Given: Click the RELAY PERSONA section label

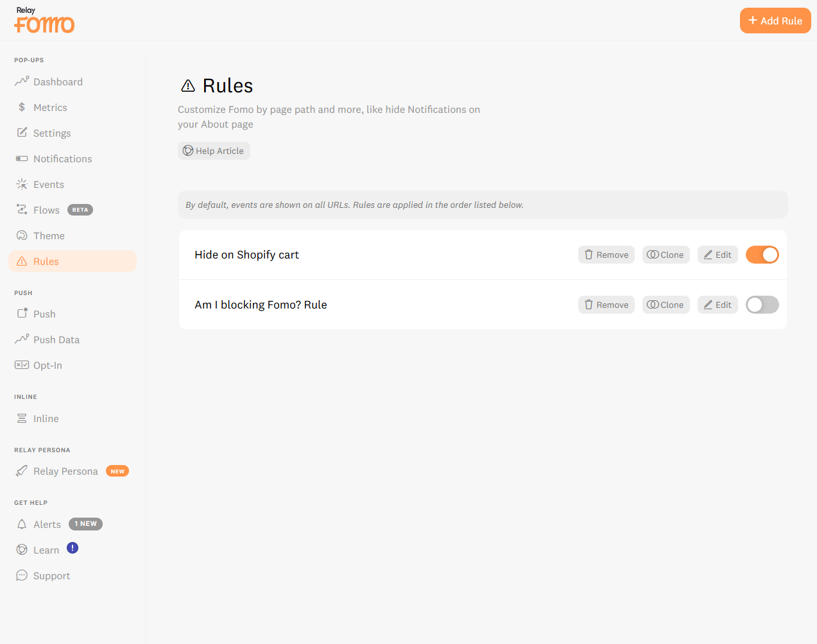Looking at the screenshot, I should pyautogui.click(x=42, y=450).
